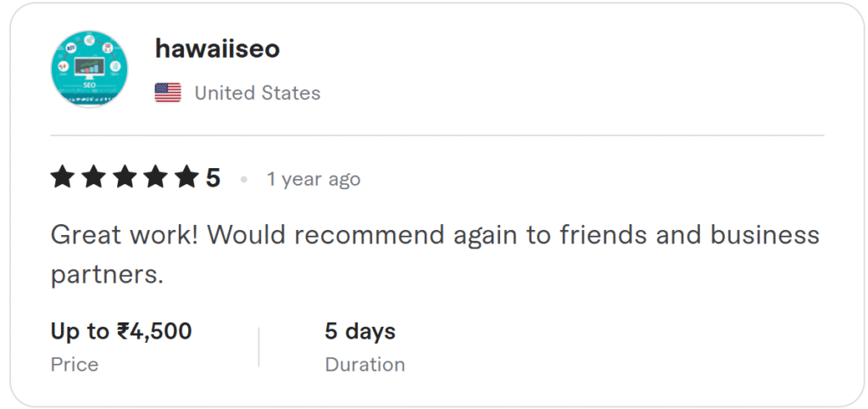Viewport: 868px width, 409px height.
Task: Select the United States country label
Action: (257, 92)
